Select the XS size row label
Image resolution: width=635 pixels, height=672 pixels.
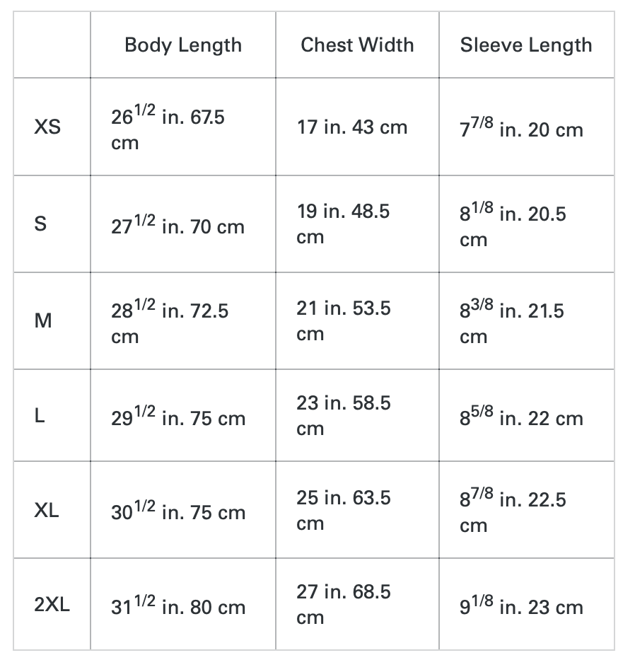tap(47, 128)
